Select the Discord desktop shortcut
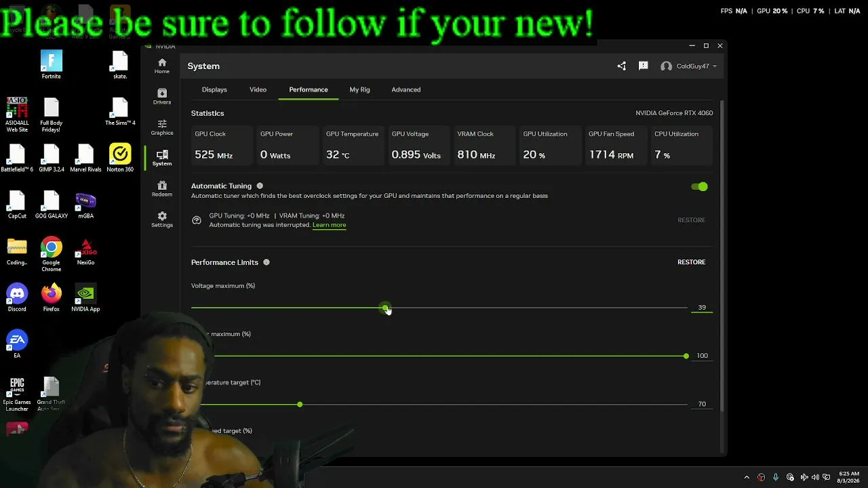Viewport: 868px width, 488px height. [x=17, y=298]
